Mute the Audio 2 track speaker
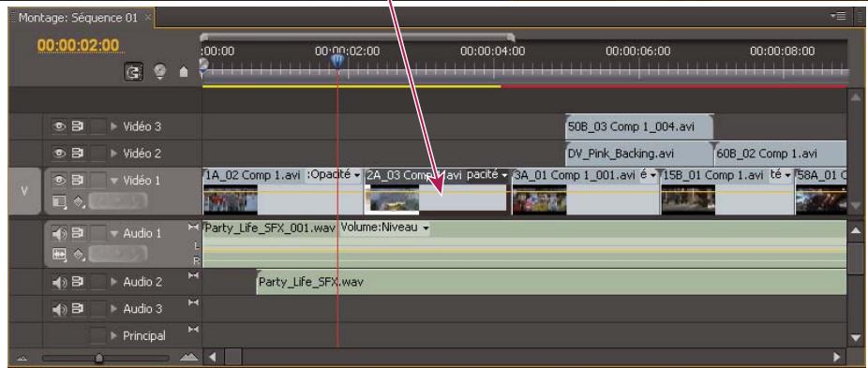868x368 pixels. coord(59,282)
